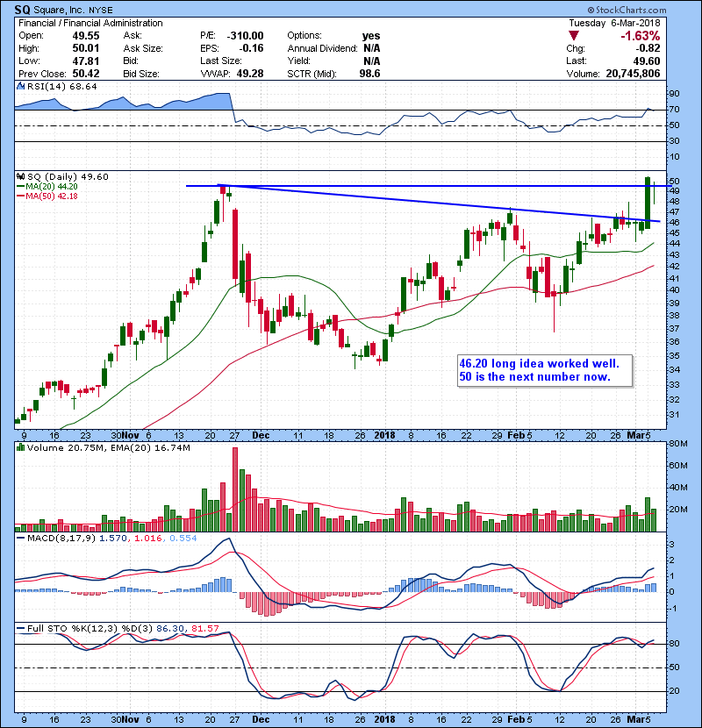Click the VWAP value 49.28
702x728 pixels.
point(250,74)
